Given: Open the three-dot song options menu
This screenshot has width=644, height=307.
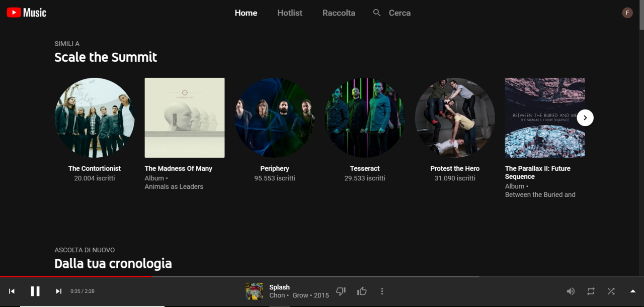Looking at the screenshot, I should (382, 291).
